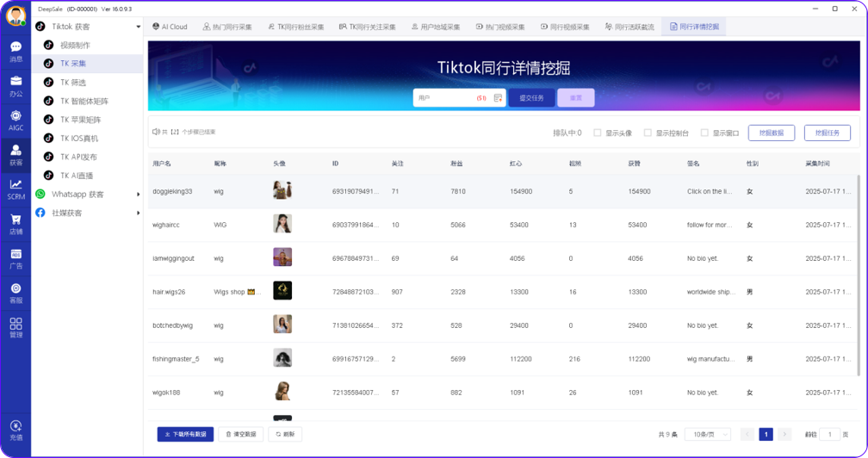
Task: Open fishingmaster_5 avatar thumbnail
Action: [x=282, y=357]
